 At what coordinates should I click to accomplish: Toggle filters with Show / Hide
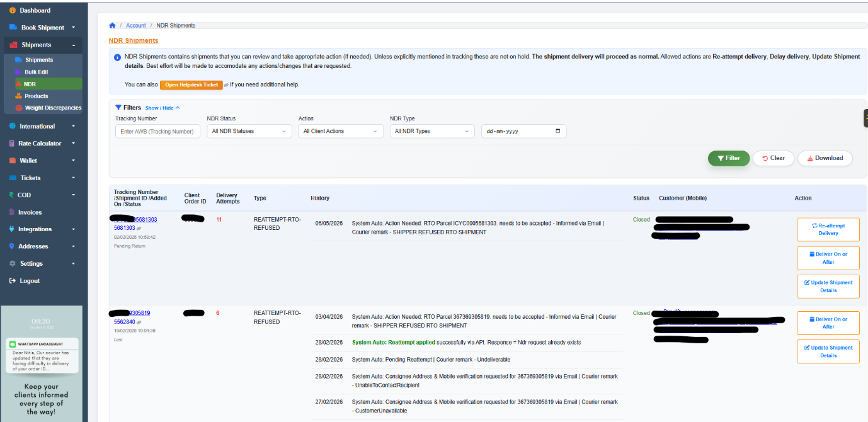(x=163, y=108)
